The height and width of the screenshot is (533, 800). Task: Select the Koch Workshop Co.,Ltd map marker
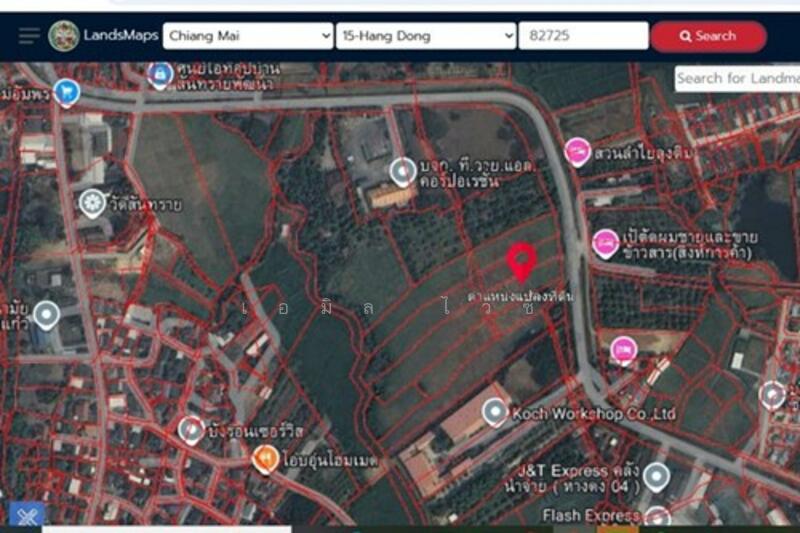pyautogui.click(x=495, y=411)
